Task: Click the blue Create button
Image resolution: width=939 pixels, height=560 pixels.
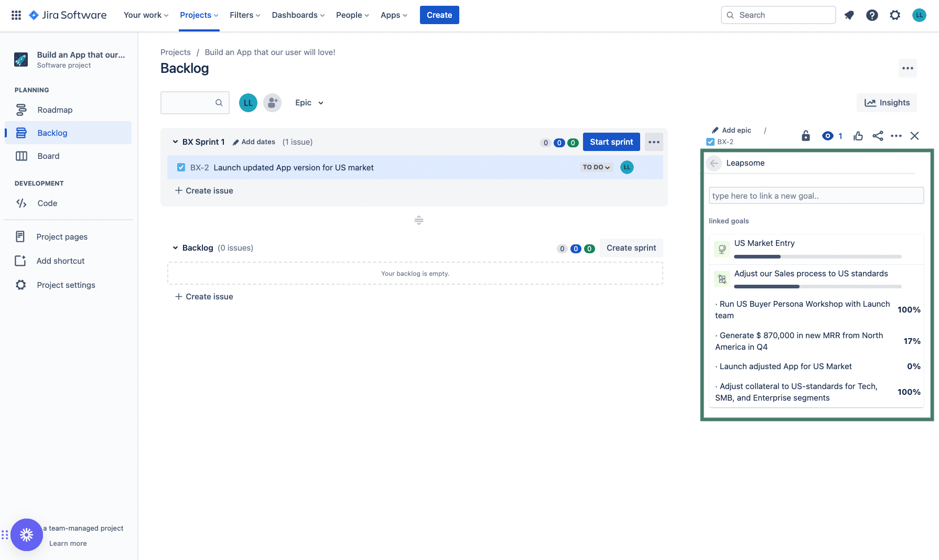Action: click(x=439, y=15)
